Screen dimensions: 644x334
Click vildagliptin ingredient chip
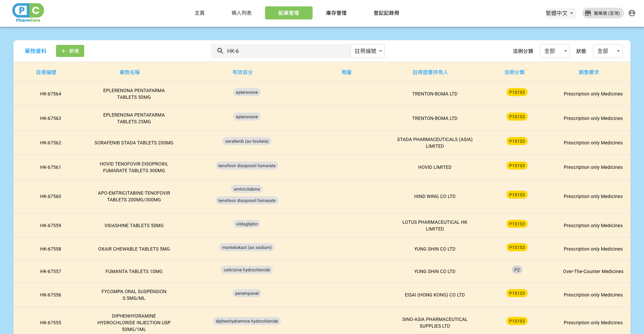click(247, 224)
